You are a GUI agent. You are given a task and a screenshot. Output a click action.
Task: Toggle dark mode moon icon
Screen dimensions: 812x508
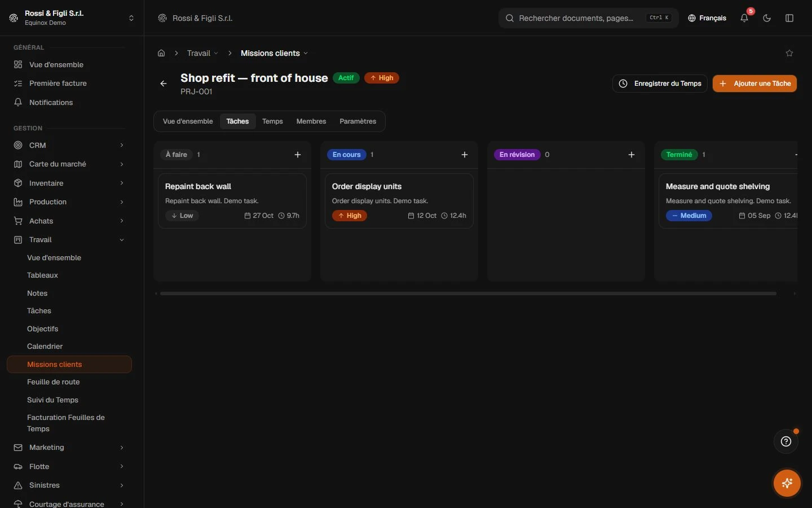767,18
